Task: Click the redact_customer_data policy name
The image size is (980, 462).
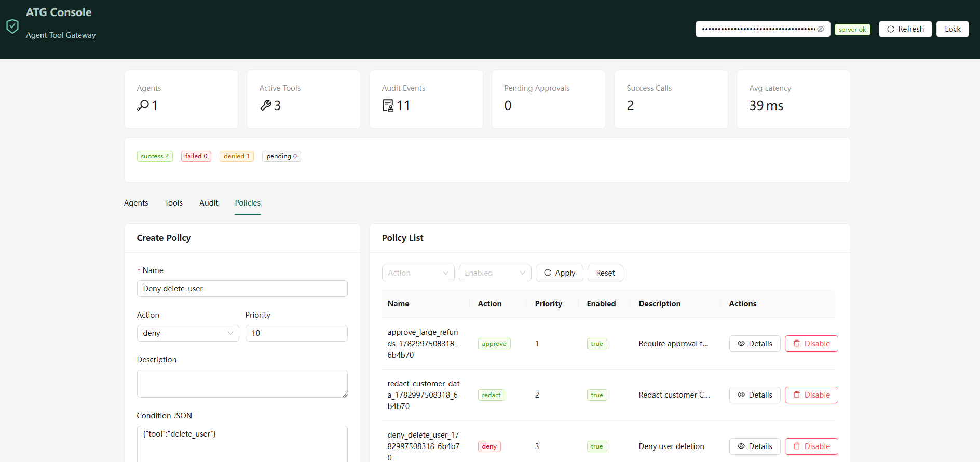Action: pos(424,395)
